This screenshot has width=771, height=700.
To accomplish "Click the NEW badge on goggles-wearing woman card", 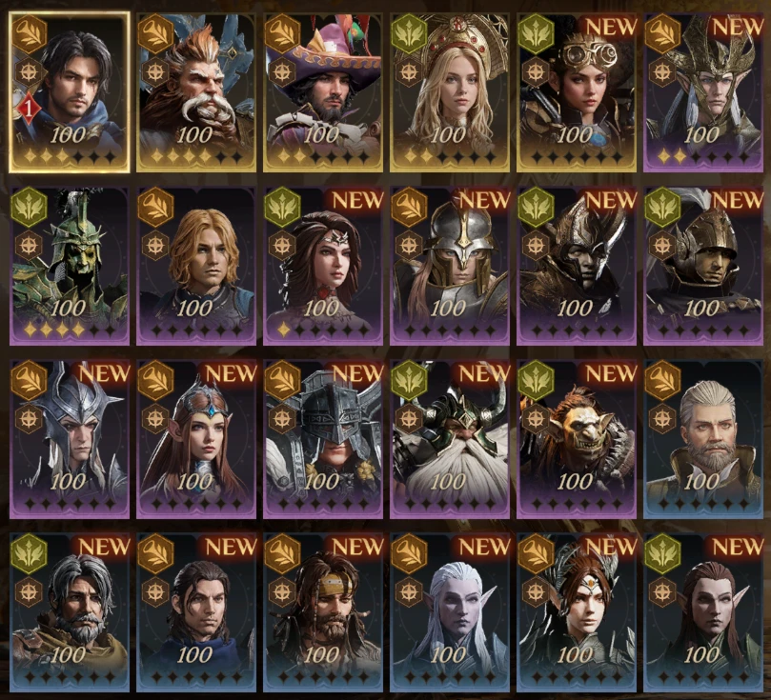I will click(x=611, y=27).
